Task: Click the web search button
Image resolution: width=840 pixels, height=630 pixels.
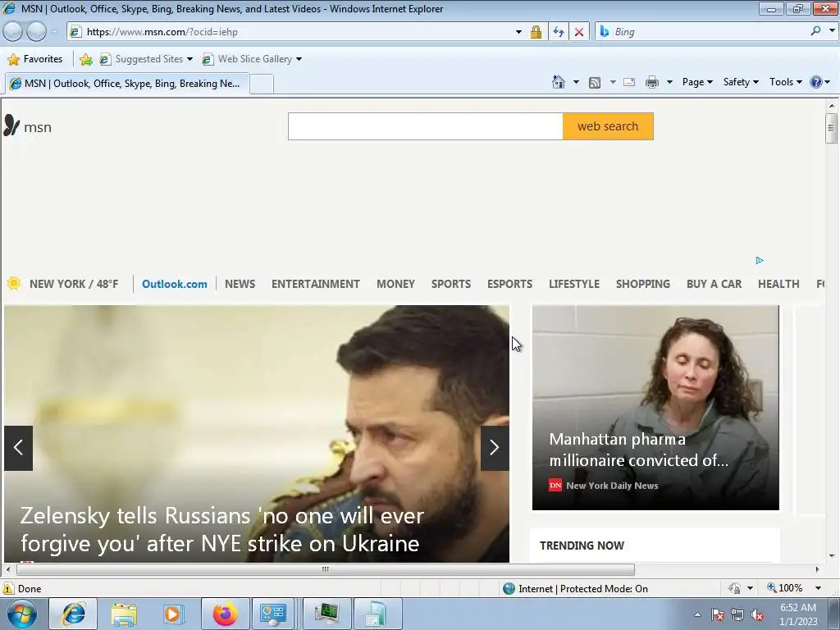Action: coord(608,126)
